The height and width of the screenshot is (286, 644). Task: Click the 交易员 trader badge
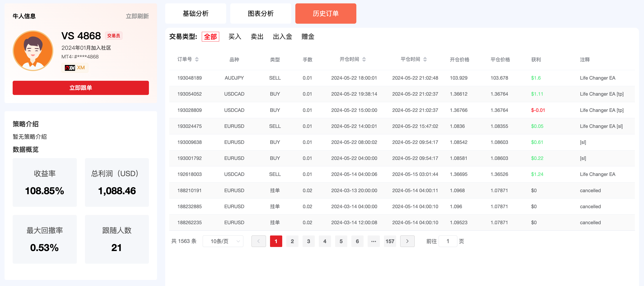click(114, 36)
